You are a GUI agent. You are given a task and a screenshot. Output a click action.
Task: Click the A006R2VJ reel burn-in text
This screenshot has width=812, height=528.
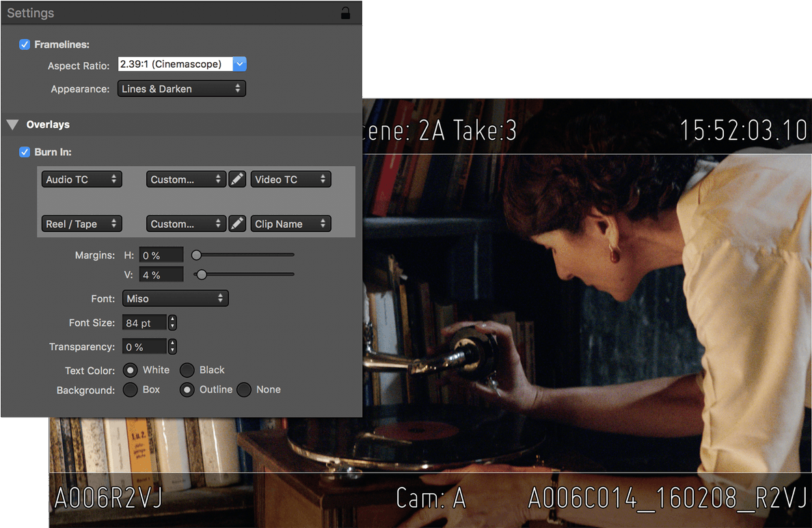point(108,498)
